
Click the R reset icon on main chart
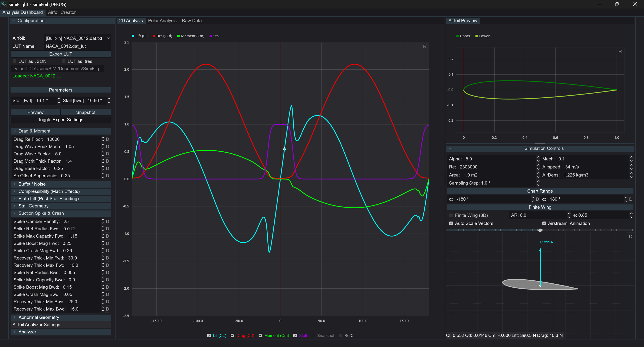(x=425, y=47)
